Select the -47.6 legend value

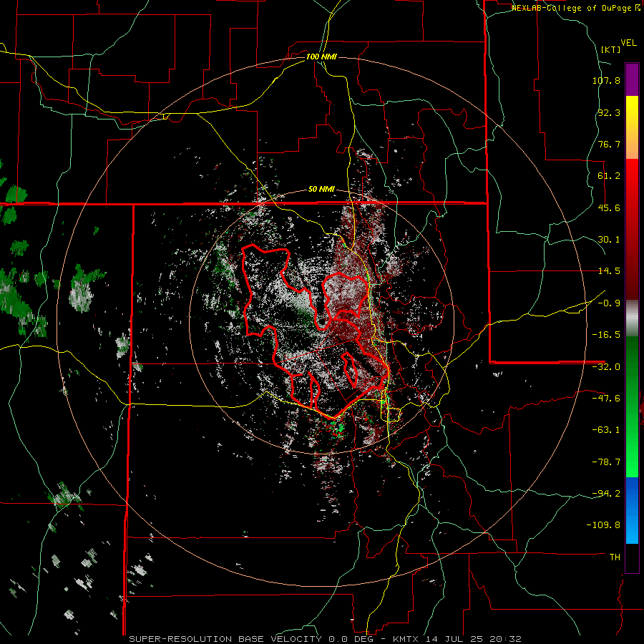pos(606,399)
